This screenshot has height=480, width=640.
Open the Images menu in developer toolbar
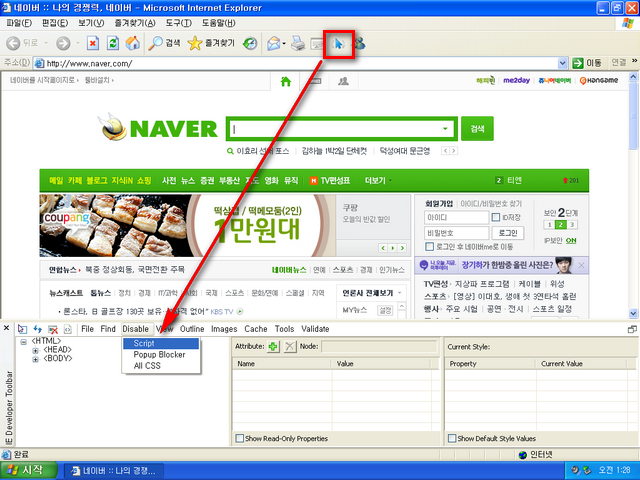[224, 329]
